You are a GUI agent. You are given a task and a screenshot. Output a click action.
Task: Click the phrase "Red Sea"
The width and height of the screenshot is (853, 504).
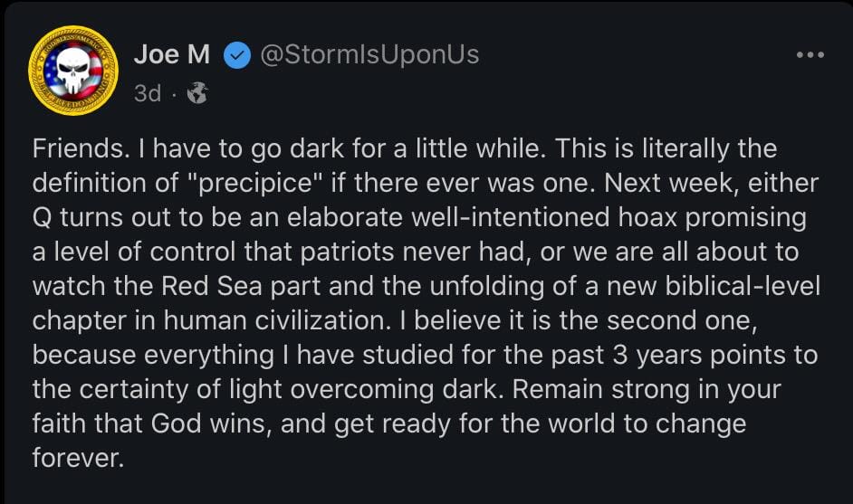[x=191, y=287]
